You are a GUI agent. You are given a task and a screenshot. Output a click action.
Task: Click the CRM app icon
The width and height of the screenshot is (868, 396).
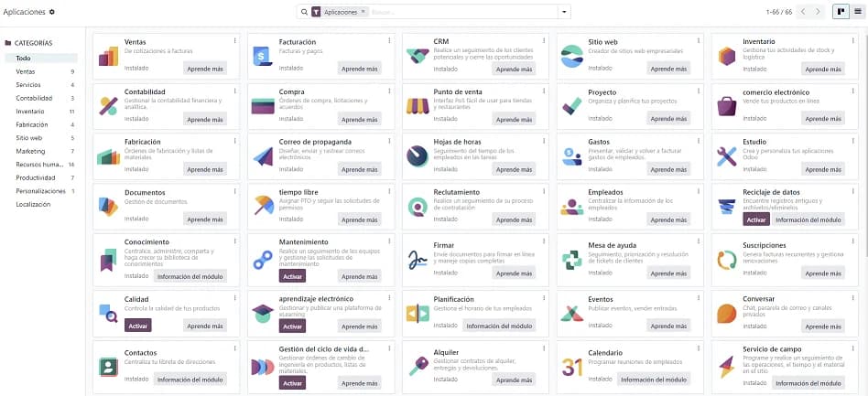(x=418, y=57)
